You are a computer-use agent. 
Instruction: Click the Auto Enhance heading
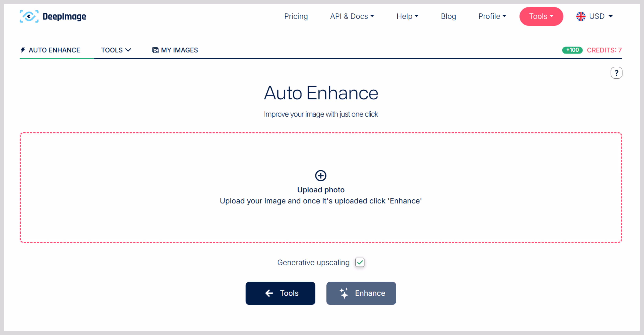[321, 93]
